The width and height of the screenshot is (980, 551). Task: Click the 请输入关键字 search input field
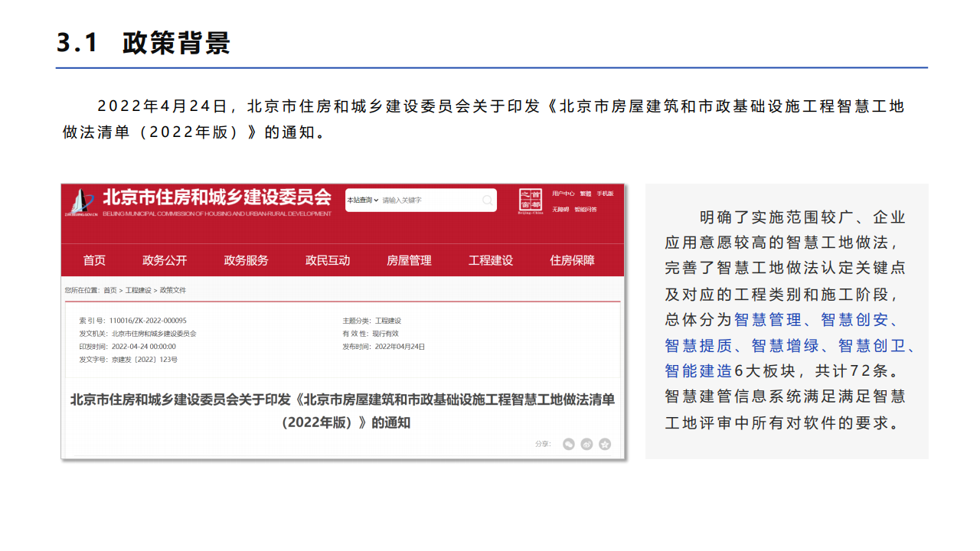429,201
